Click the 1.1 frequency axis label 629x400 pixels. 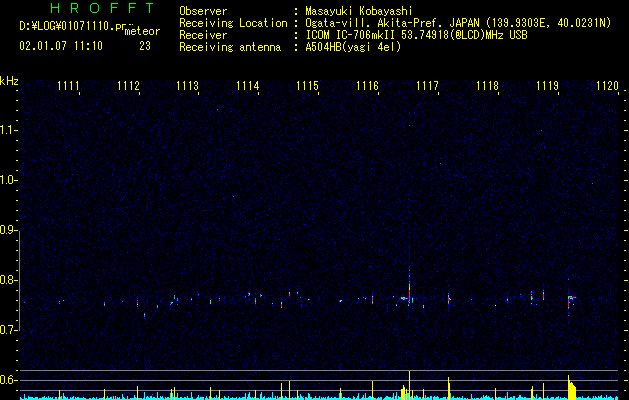click(8, 130)
